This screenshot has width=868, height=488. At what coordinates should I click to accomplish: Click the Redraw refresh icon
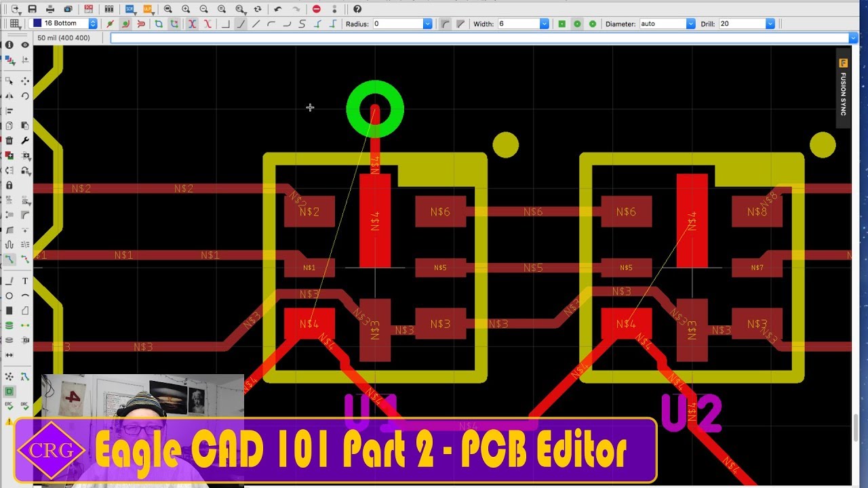[257, 9]
